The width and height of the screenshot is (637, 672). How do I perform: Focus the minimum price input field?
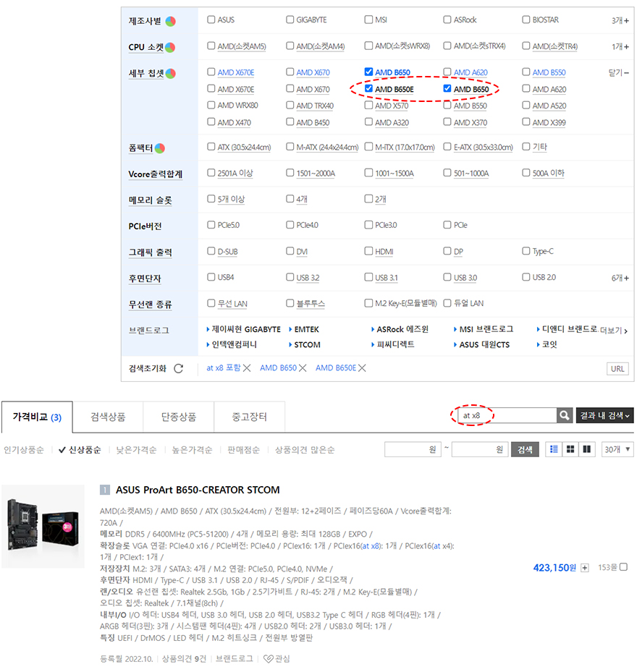click(x=413, y=450)
